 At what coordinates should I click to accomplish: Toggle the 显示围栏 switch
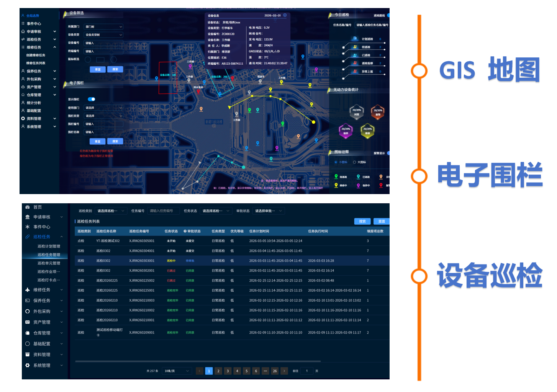(x=91, y=99)
